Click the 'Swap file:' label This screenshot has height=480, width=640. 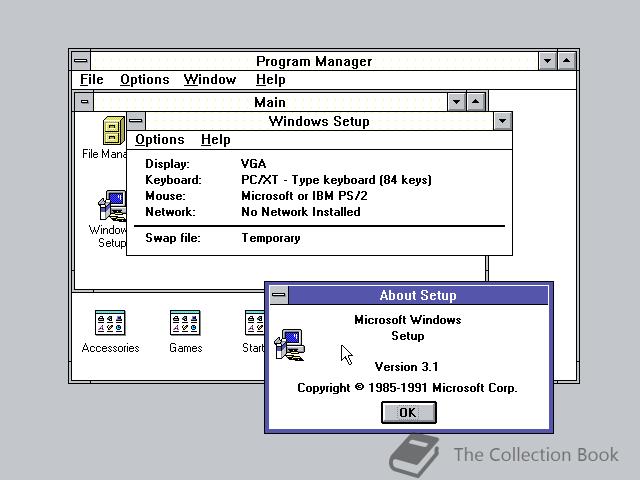pyautogui.click(x=173, y=238)
